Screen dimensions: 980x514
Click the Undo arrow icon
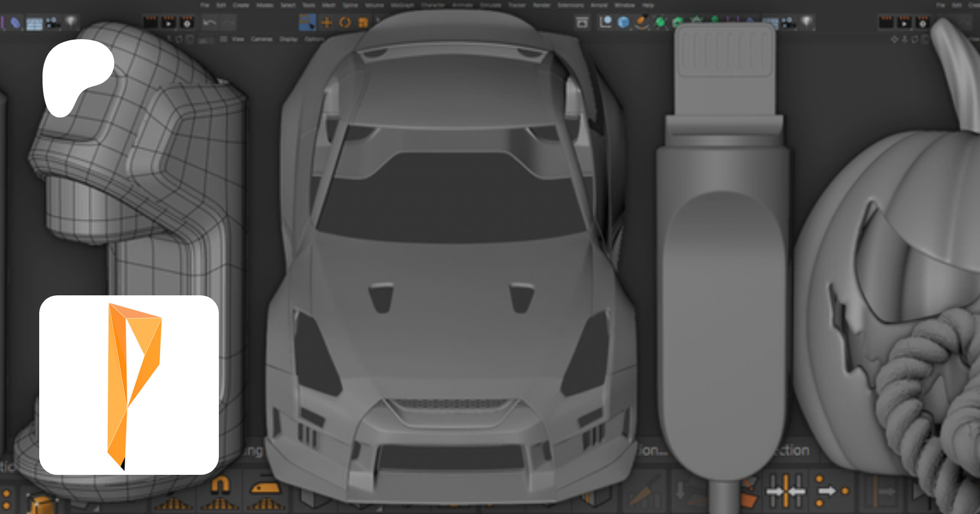(209, 22)
